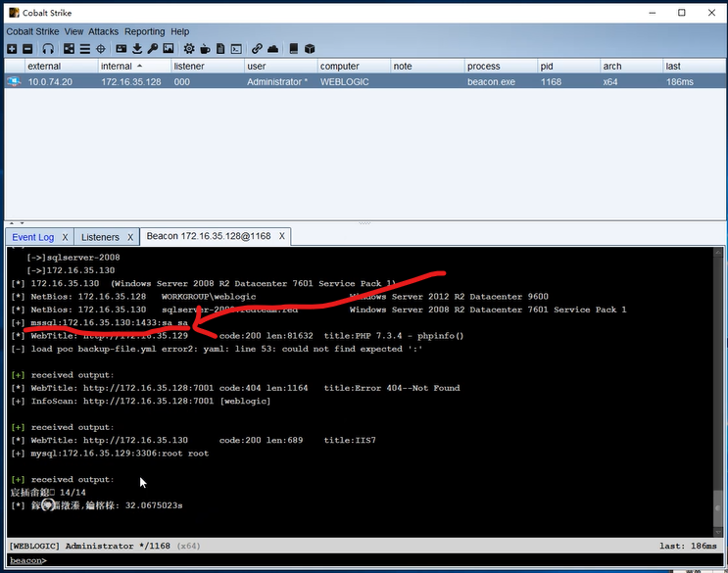Switch to Session Table list icon

[x=85, y=49]
